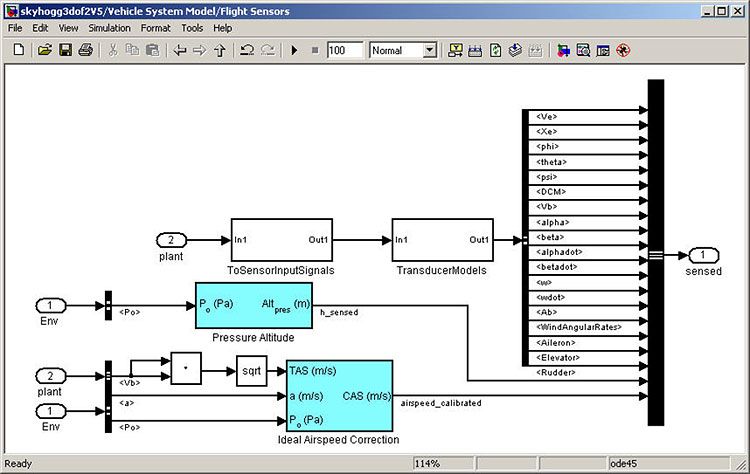The width and height of the screenshot is (750, 474).
Task: Select the TransducerModels subsystem block
Action: pyautogui.click(x=442, y=240)
